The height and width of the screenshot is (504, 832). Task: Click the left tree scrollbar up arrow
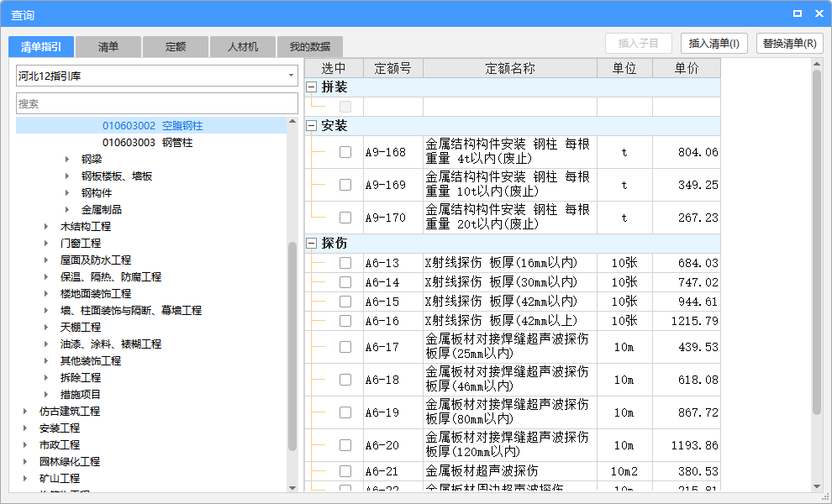292,122
